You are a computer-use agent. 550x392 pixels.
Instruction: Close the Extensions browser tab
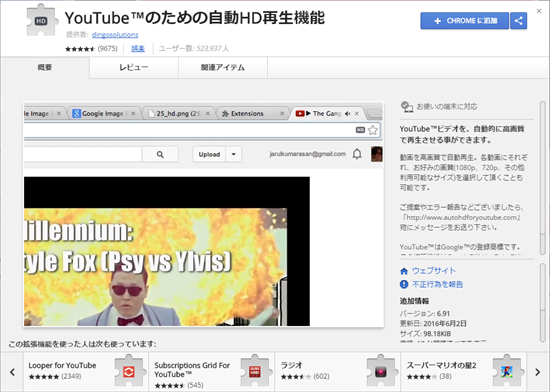coord(282,114)
